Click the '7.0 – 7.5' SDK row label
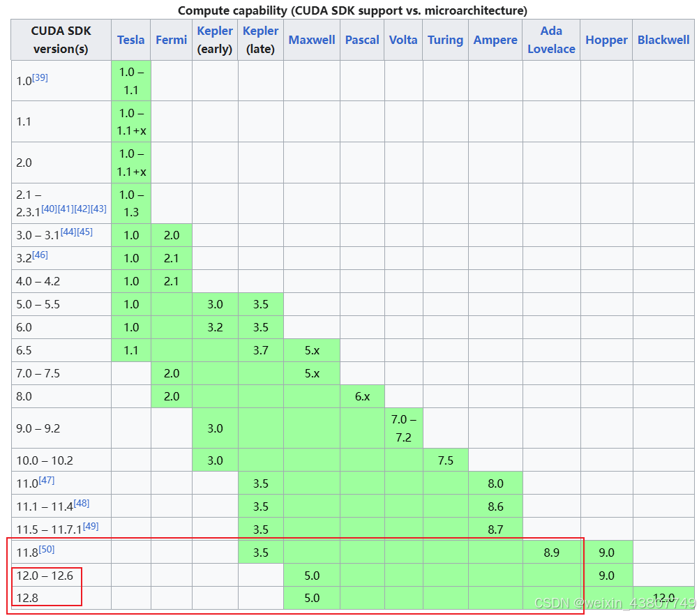 38,373
